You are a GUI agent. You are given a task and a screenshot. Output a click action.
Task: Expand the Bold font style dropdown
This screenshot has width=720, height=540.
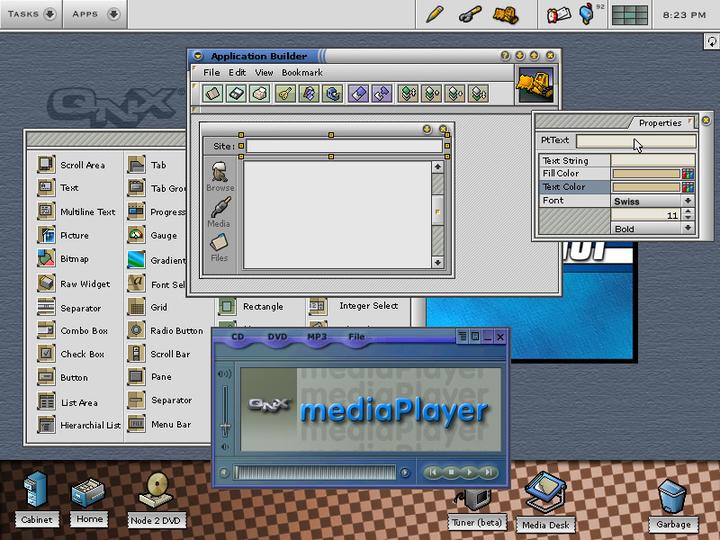[652, 229]
